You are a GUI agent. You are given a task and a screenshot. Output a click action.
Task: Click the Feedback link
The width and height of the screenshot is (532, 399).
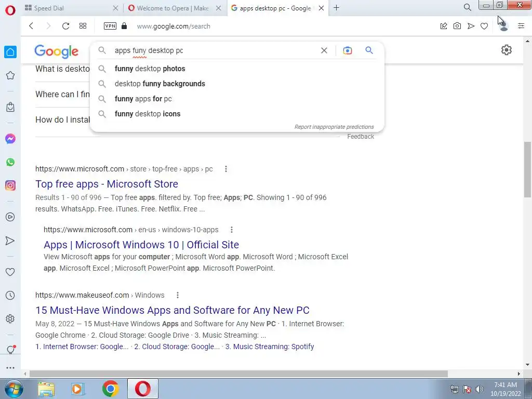coord(361,137)
